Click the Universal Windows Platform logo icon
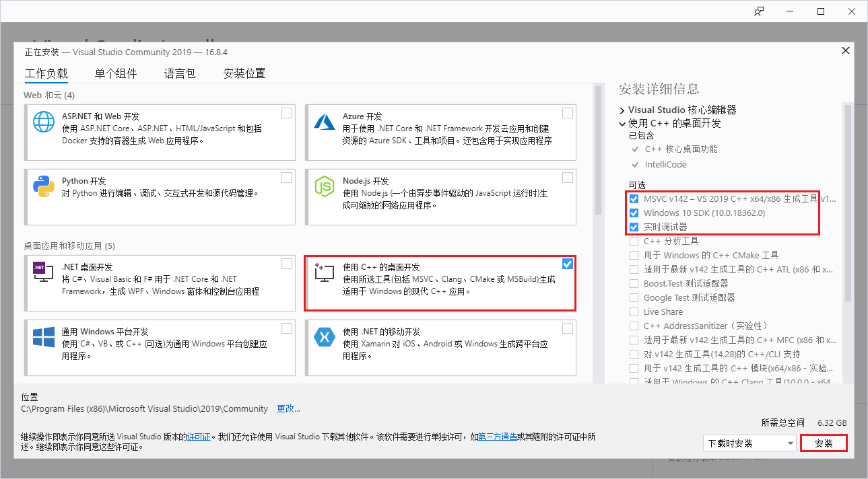The height and width of the screenshot is (479, 868). pyautogui.click(x=44, y=337)
